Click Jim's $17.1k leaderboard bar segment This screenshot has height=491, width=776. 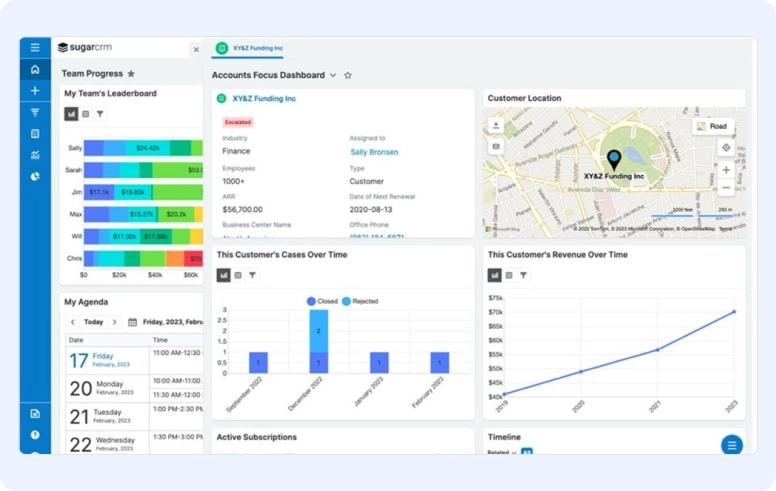pyautogui.click(x=99, y=192)
